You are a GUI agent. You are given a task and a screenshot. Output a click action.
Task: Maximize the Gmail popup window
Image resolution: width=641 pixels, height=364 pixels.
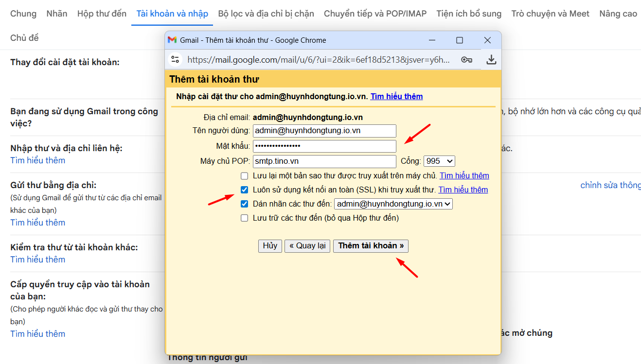pyautogui.click(x=460, y=40)
